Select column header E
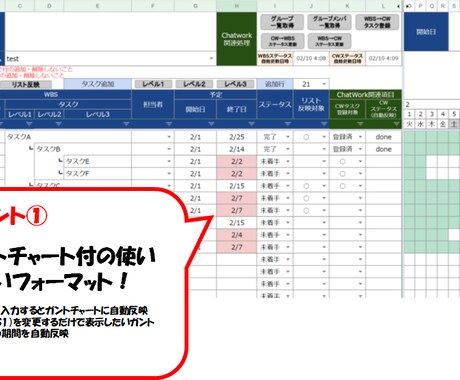The image size is (460, 380). 98,6
